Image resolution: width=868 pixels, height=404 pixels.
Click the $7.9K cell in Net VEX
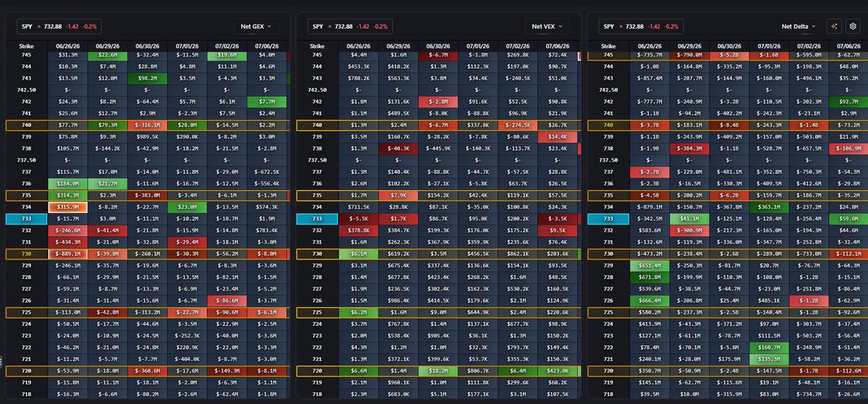pos(397,195)
